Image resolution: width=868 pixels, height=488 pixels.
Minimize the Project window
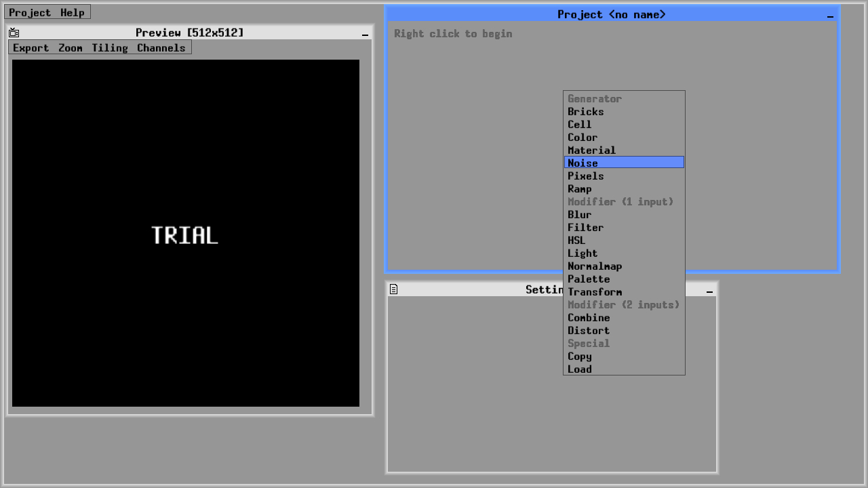830,15
